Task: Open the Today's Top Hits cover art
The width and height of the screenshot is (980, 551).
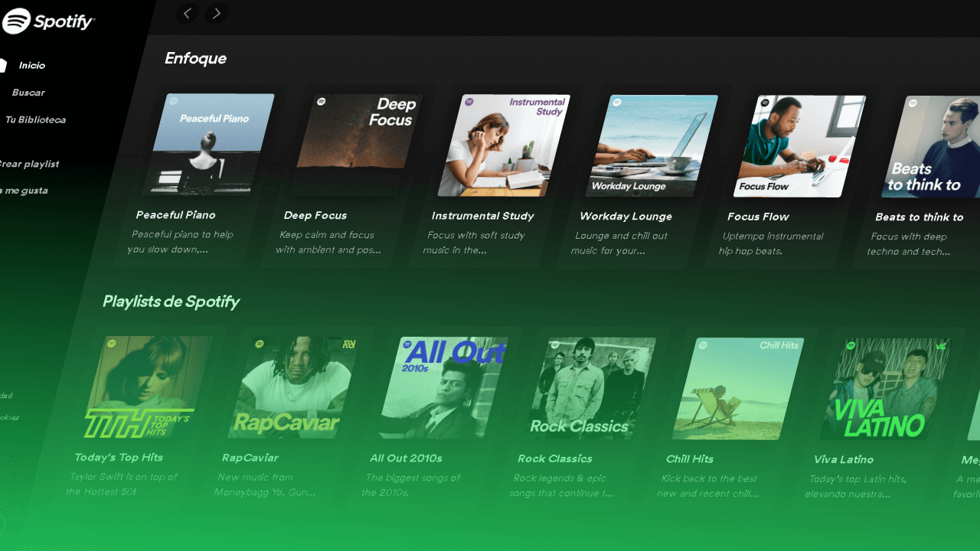Action: pyautogui.click(x=147, y=387)
